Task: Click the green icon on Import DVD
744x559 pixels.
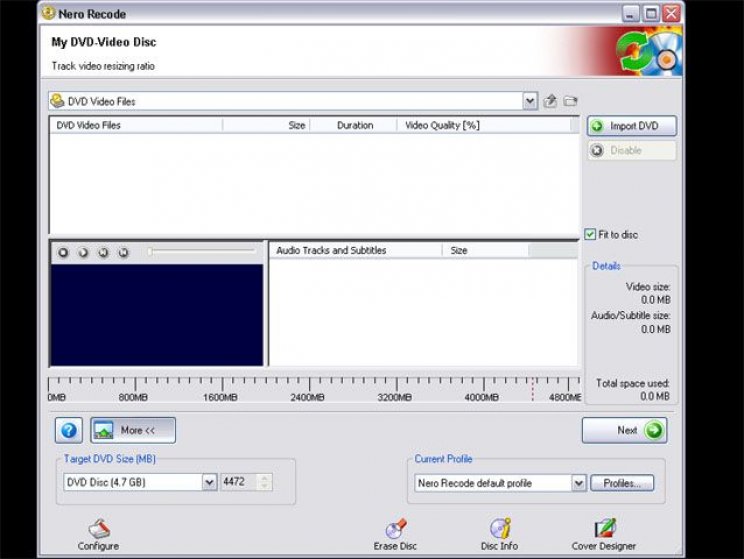Action: coord(597,126)
